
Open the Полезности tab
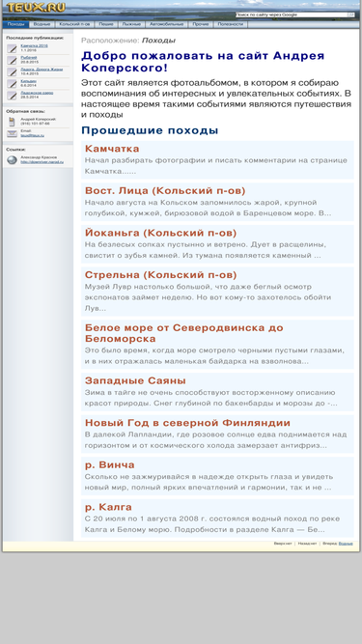pos(231,24)
